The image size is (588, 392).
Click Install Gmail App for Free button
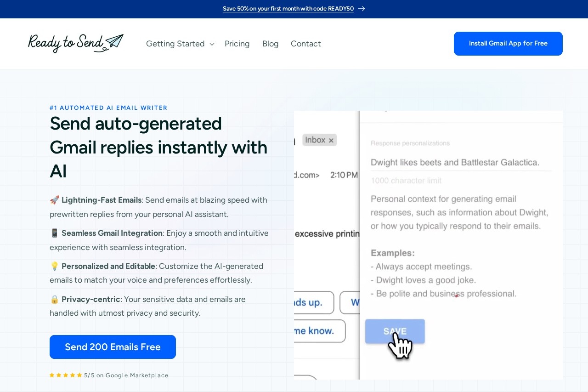[508, 44]
